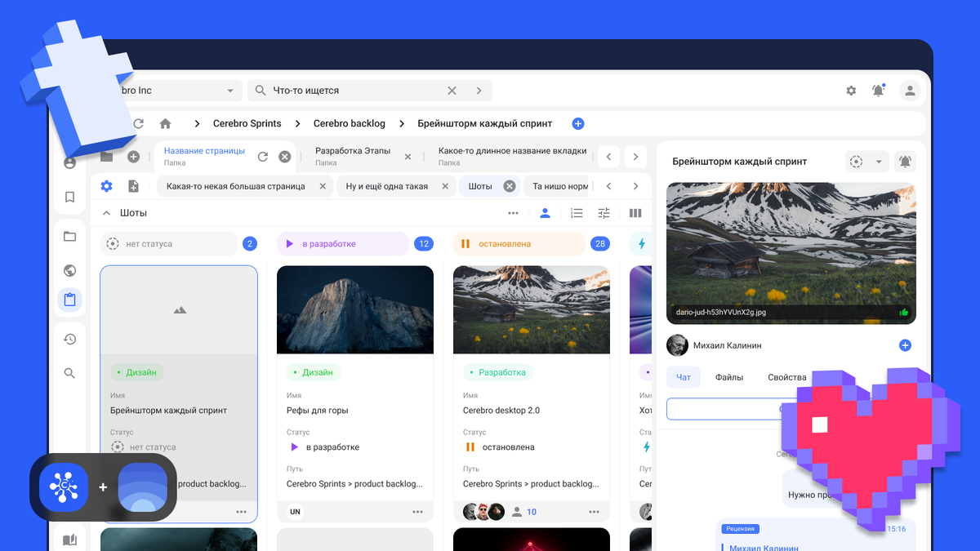
Task: Open more options dots in Шоты header
Action: click(x=513, y=213)
